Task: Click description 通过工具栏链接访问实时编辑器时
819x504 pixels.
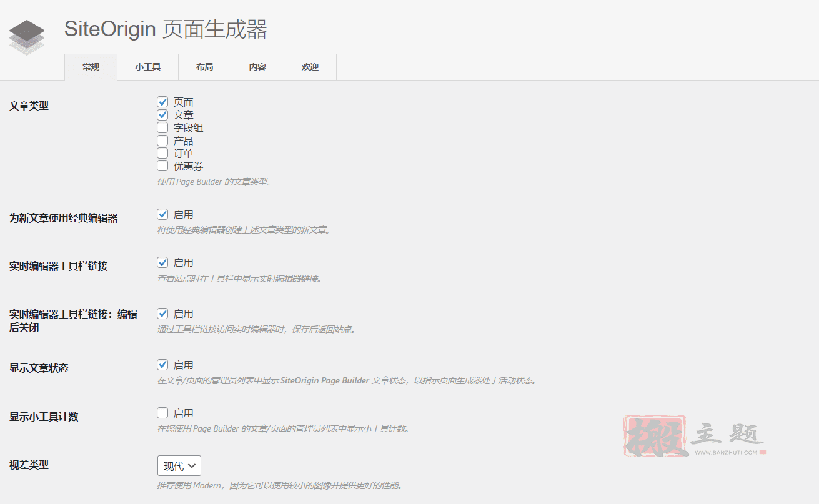Action: pyautogui.click(x=257, y=329)
